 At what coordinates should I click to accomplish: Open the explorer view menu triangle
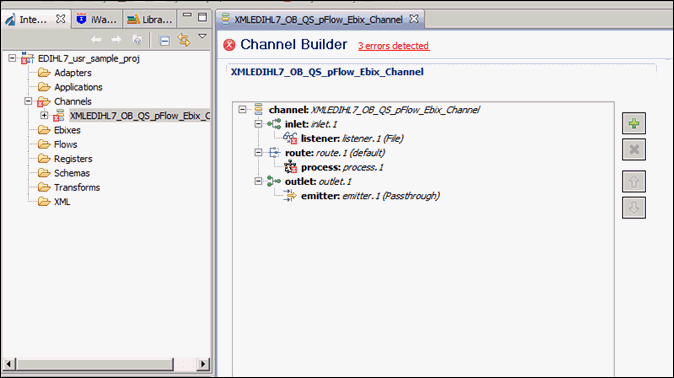(x=202, y=37)
